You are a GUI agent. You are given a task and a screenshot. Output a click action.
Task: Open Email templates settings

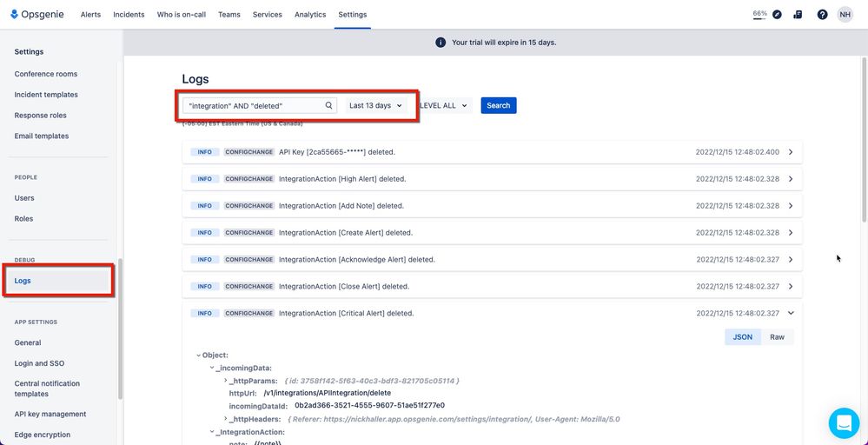point(42,136)
